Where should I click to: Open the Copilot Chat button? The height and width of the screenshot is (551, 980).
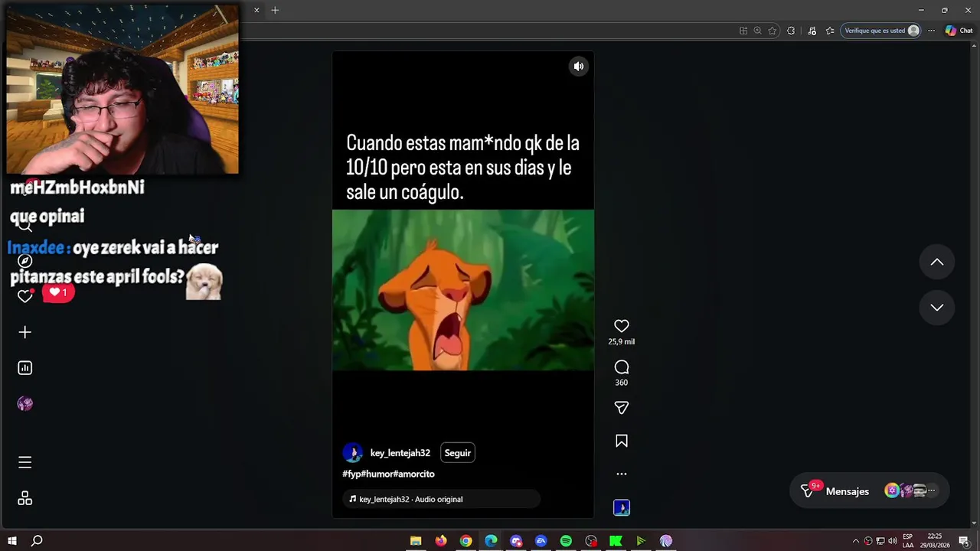click(x=959, y=31)
